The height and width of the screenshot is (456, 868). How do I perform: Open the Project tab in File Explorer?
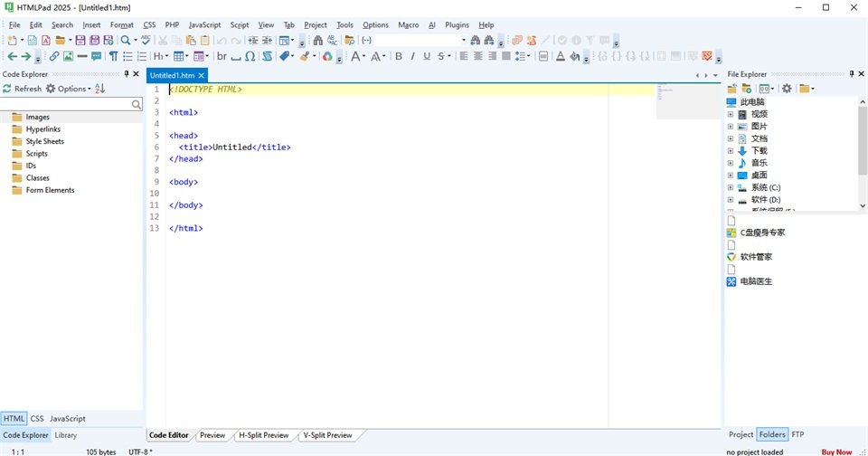coord(741,434)
